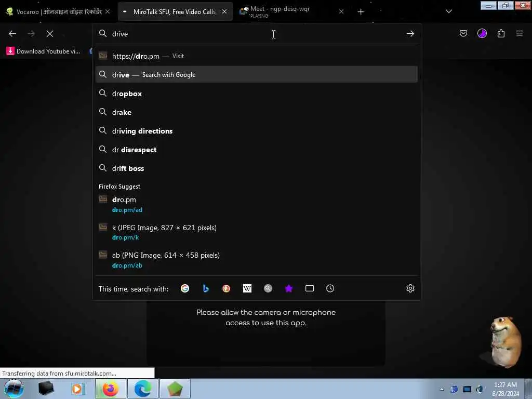Open the flag tray icon
The height and width of the screenshot is (399, 532).
click(454, 389)
